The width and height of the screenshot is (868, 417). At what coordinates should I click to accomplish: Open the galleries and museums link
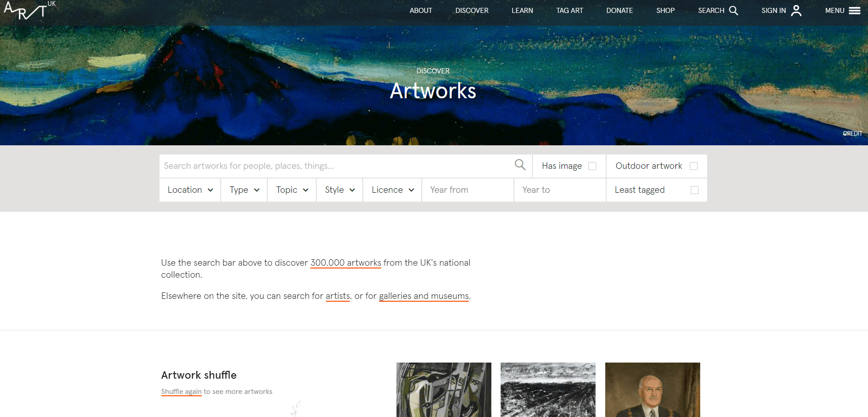coord(424,296)
